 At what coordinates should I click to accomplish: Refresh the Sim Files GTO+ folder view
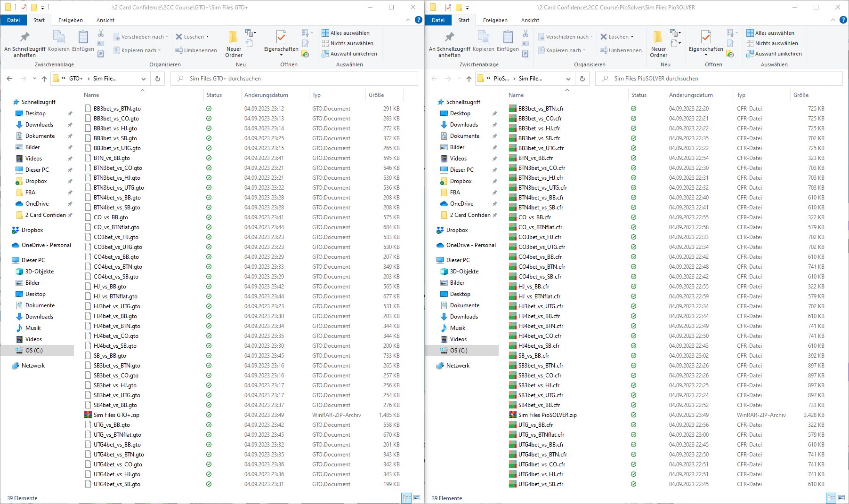158,79
